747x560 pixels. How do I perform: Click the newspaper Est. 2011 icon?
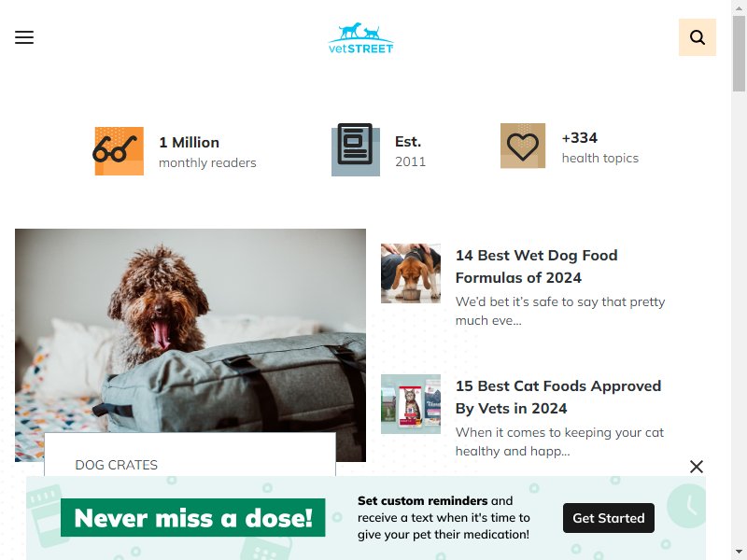click(x=356, y=149)
